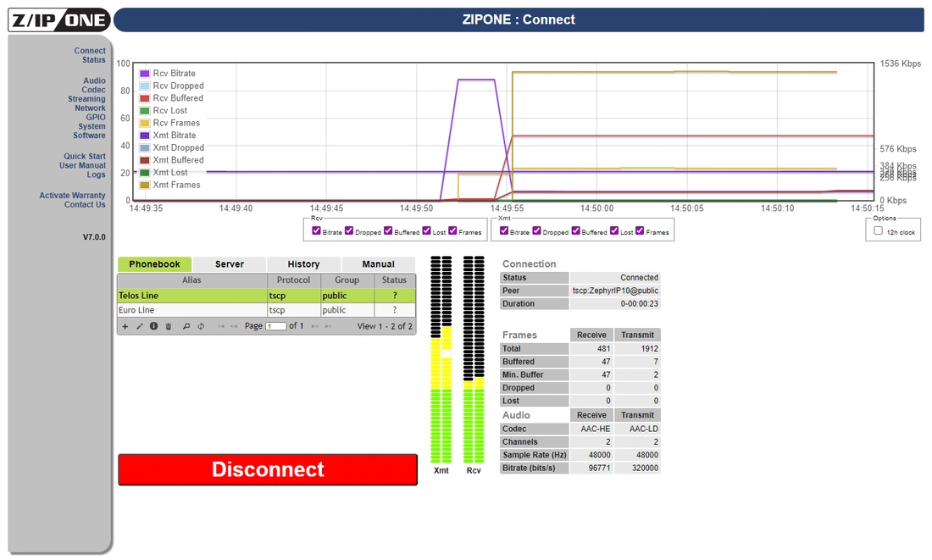Edit selected phonebook entry with pencil icon
Image resolution: width=932 pixels, height=560 pixels.
coord(140,326)
